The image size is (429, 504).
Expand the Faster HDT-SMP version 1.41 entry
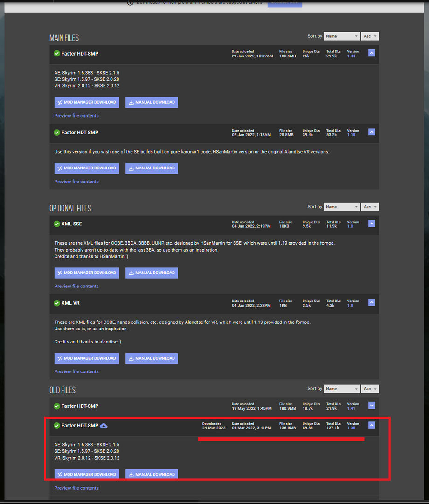[372, 406]
